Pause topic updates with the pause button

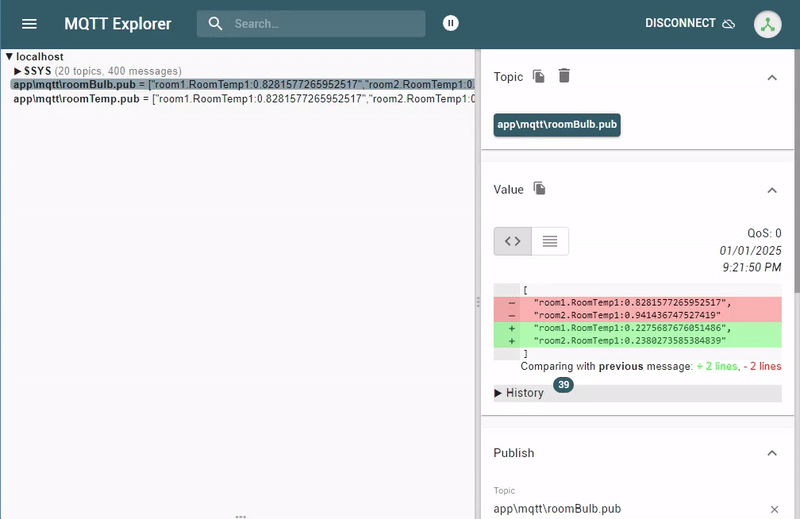(451, 23)
